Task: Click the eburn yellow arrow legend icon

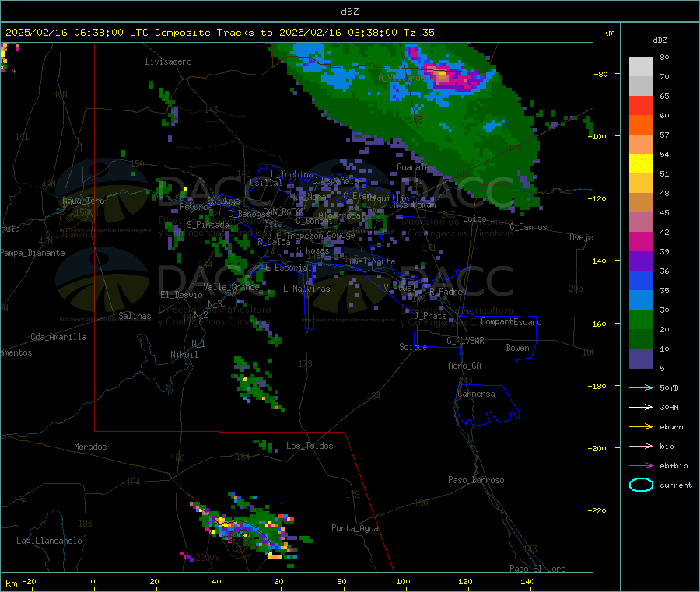Action: pyautogui.click(x=641, y=427)
